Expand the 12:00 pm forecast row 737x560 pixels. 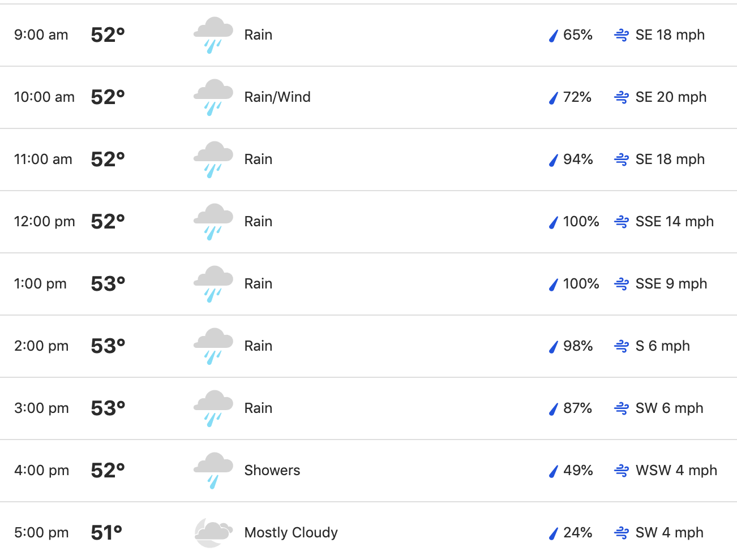point(368,222)
